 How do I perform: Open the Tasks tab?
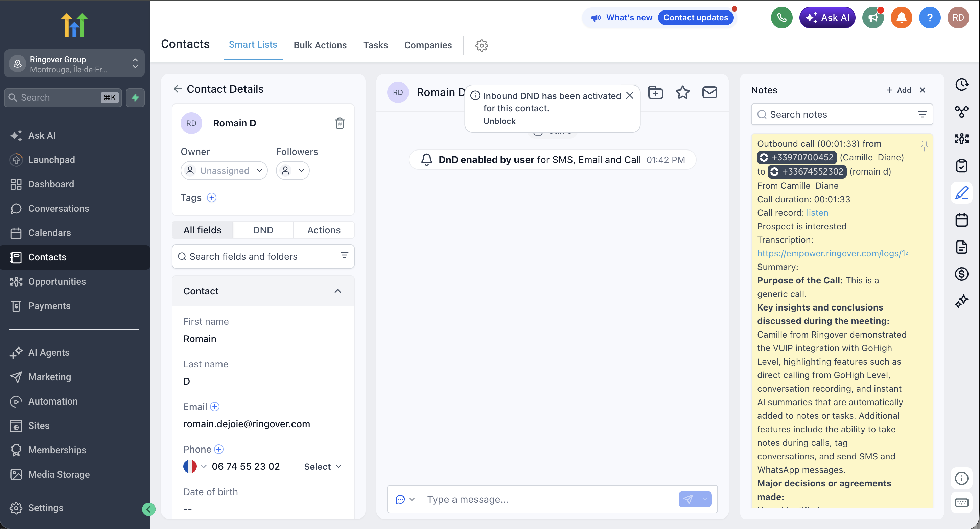pos(375,45)
